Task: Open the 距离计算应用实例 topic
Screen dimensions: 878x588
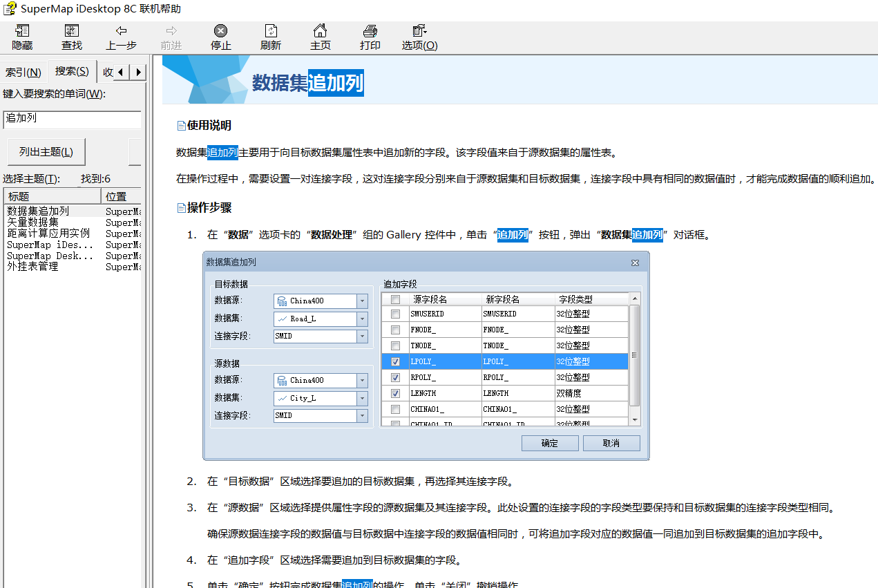Action: [48, 234]
